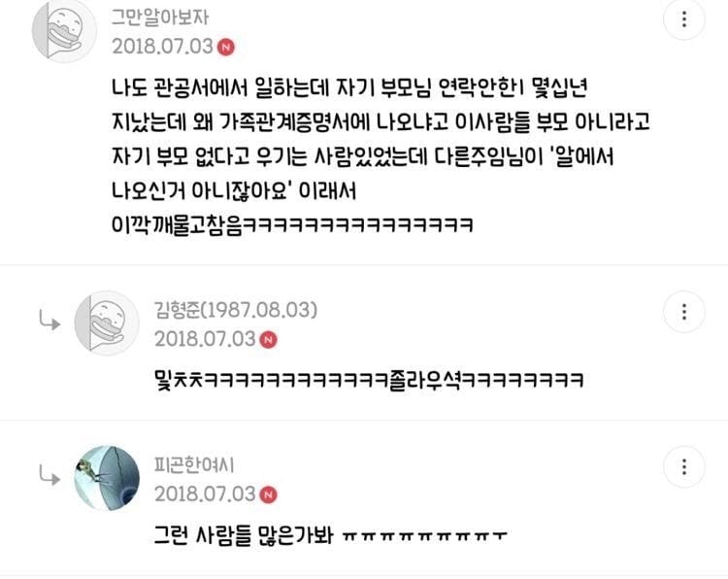Click 그만알아보자's default profile avatar

pos(64,31)
